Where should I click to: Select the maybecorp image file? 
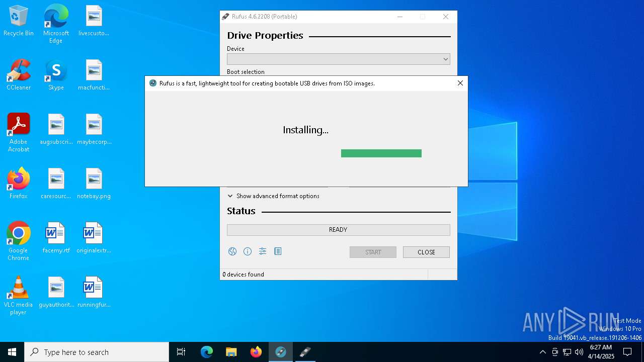[94, 130]
